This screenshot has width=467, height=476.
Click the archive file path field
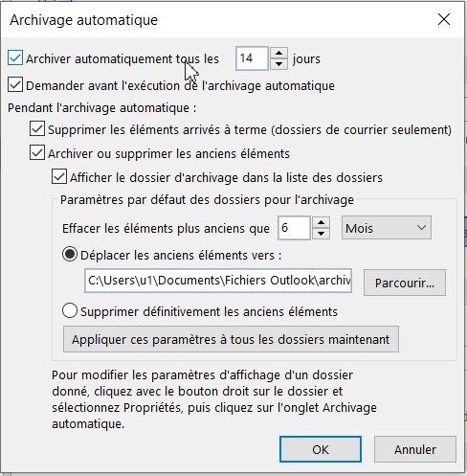218,281
